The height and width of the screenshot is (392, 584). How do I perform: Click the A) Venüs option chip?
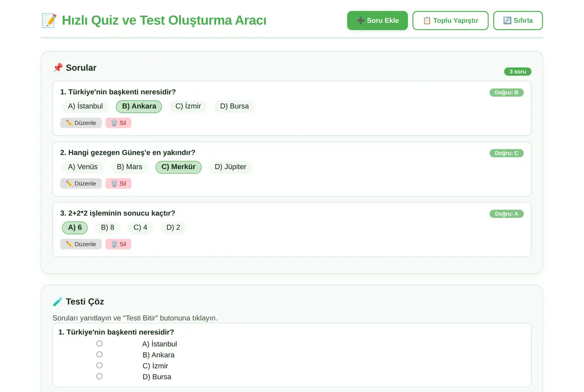[83, 167]
